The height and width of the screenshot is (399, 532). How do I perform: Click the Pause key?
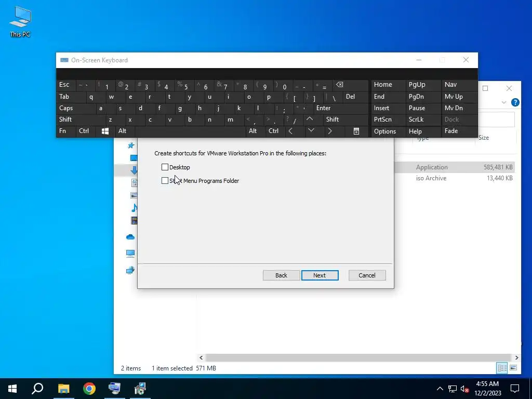(422, 108)
